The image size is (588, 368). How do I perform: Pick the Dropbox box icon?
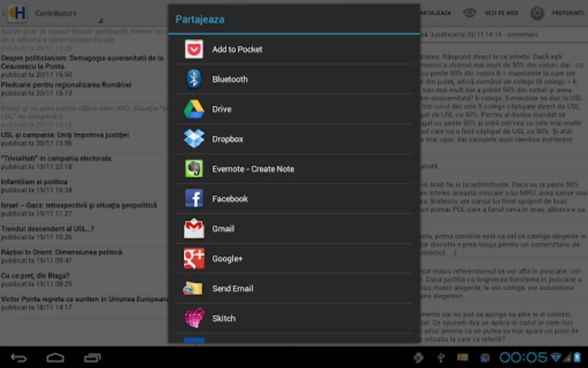pos(194,139)
